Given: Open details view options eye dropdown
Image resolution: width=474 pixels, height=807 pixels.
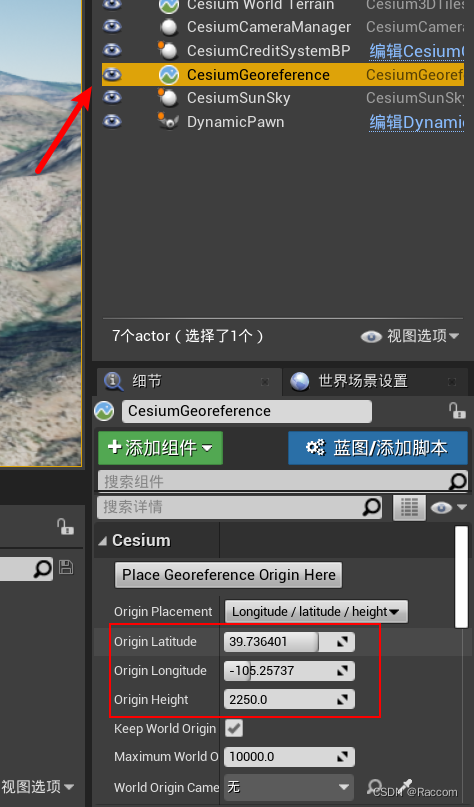Looking at the screenshot, I should [448, 507].
